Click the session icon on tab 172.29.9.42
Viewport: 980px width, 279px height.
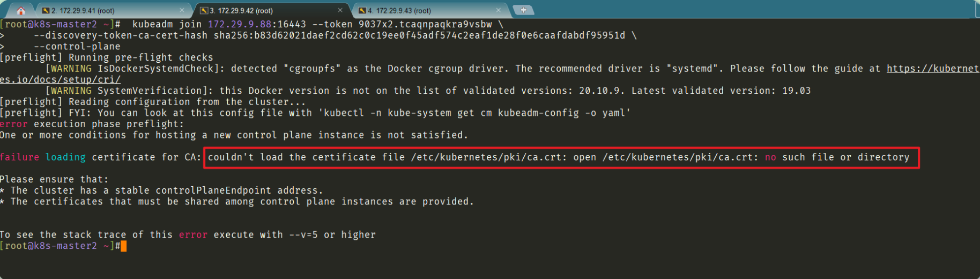pos(204,10)
